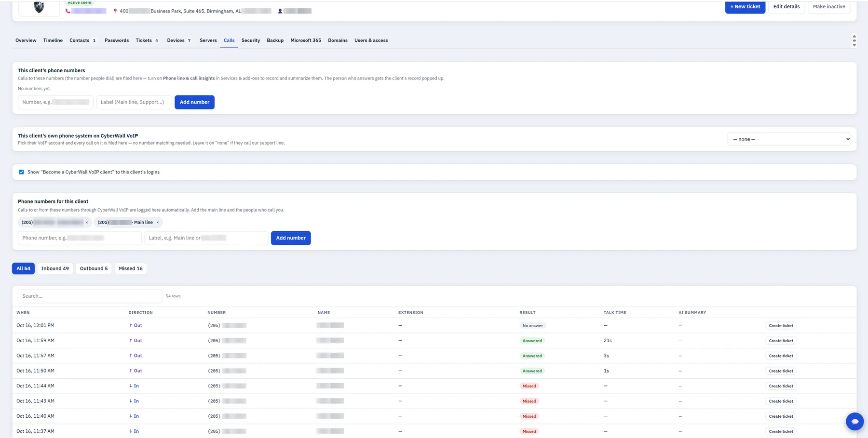Open the Servers tab
Image resolution: width=868 pixels, height=438 pixels.
208,40
